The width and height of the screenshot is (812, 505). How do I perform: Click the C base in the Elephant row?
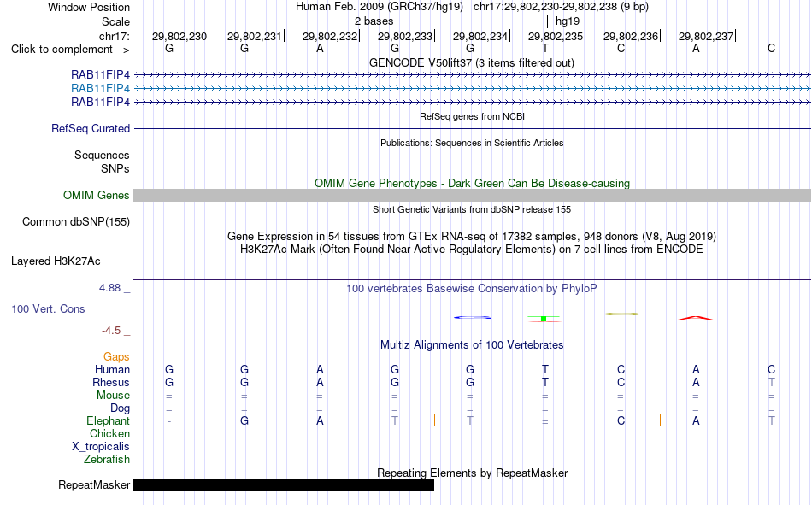[x=621, y=420]
